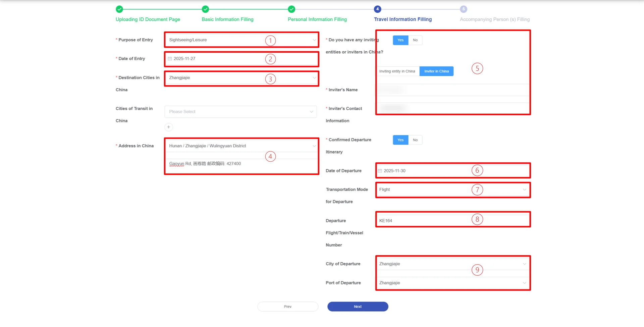The width and height of the screenshot is (644, 327).
Task: Select Yes for Confirmed Departure Itinerary
Action: pyautogui.click(x=400, y=140)
